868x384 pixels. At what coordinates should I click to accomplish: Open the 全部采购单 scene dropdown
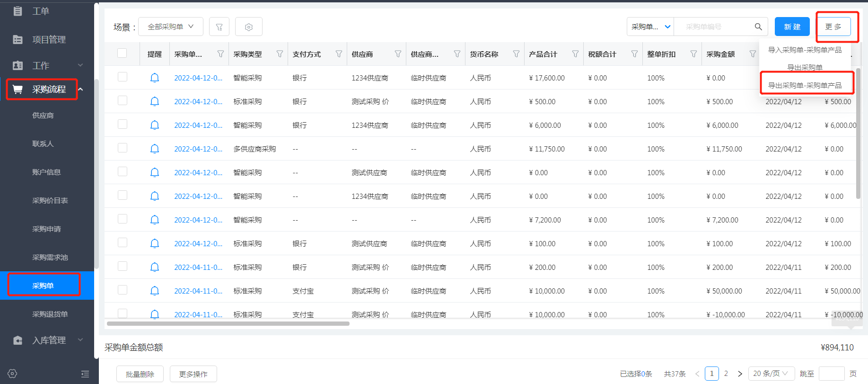pyautogui.click(x=171, y=27)
